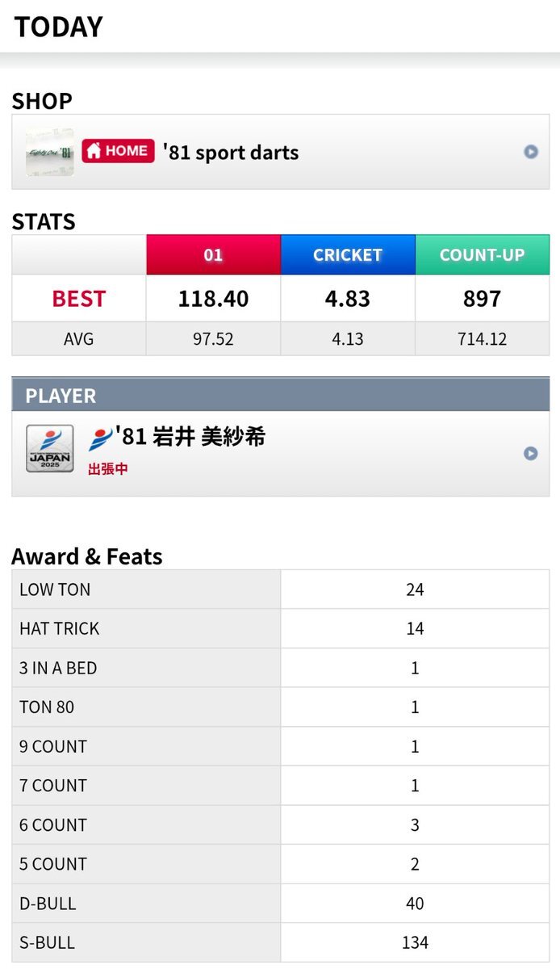Select the CRICKET stats tab
The height and width of the screenshot is (969, 560).
click(348, 255)
